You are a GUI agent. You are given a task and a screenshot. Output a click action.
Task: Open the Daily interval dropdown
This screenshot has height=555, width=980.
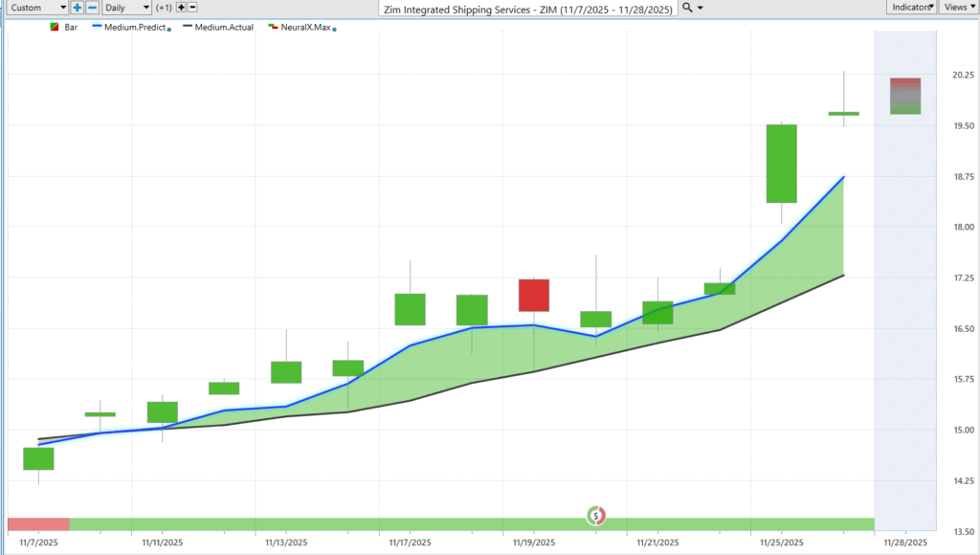click(126, 7)
